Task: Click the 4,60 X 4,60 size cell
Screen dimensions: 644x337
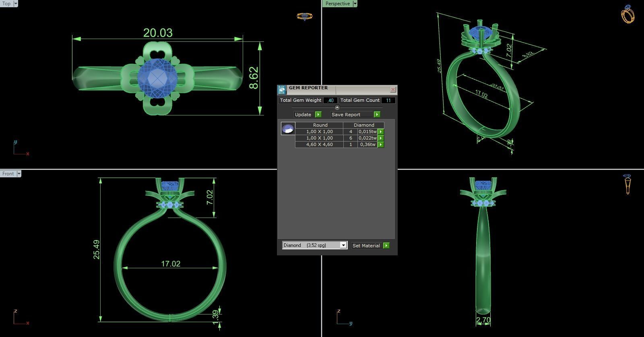Action: pyautogui.click(x=320, y=144)
